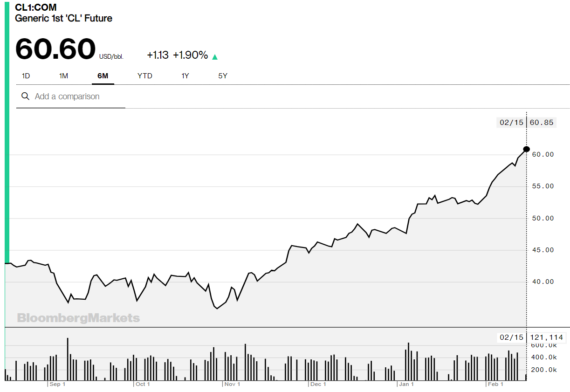570x392 pixels.
Task: Show the YTD chart view
Action: point(144,76)
